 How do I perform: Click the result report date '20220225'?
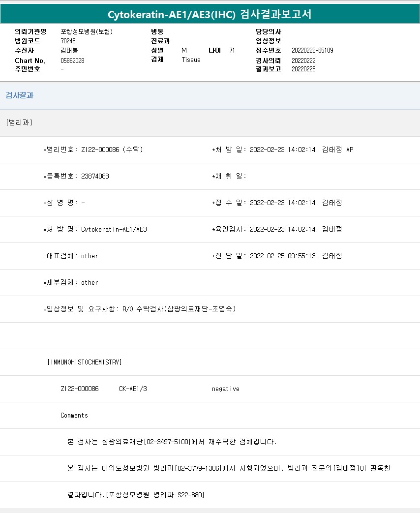(303, 69)
